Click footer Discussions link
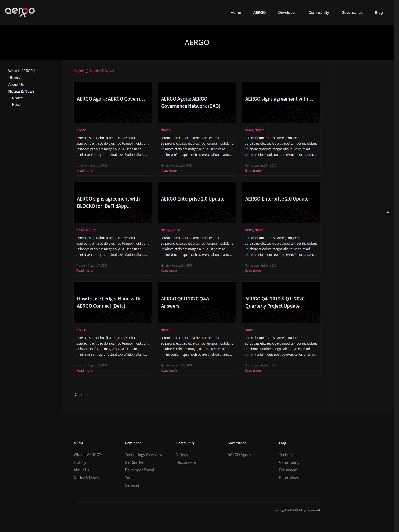Image resolution: width=399 pixels, height=532 pixels. click(186, 462)
